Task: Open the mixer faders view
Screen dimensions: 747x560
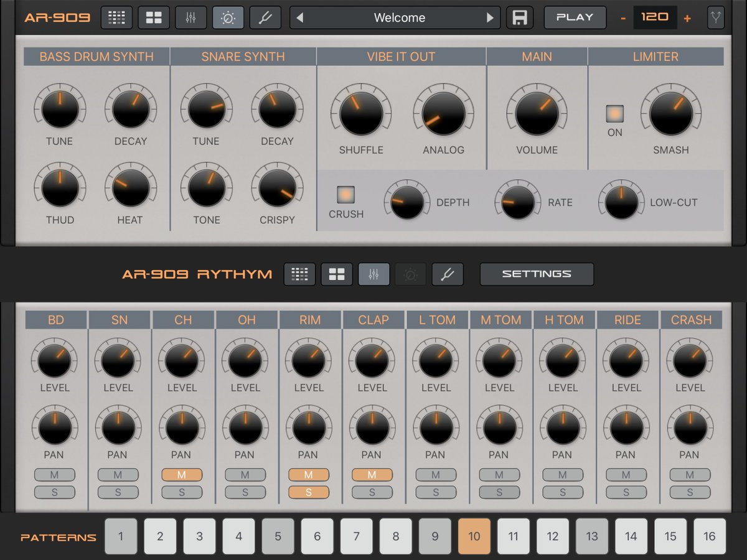Action: tap(190, 17)
